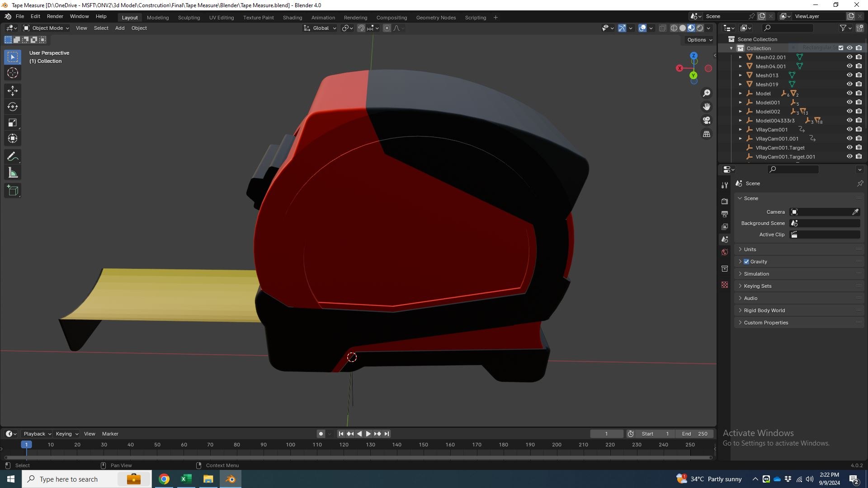Open Excel from the Windows taskbar
Screen dimensions: 868x488
pyautogui.click(x=186, y=479)
